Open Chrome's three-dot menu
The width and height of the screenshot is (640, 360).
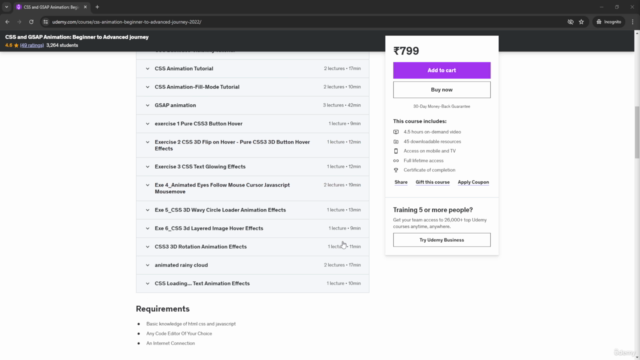[x=632, y=22]
